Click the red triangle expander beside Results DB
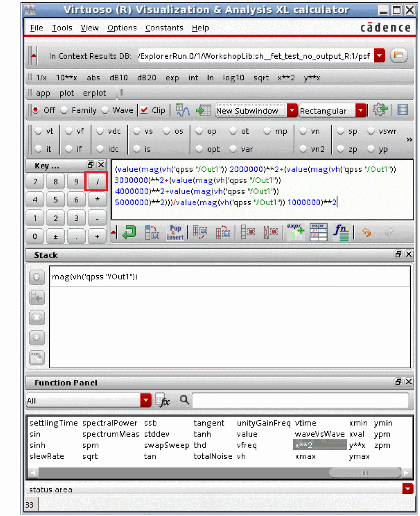Viewport: 420px width, 516px height. coord(33,55)
